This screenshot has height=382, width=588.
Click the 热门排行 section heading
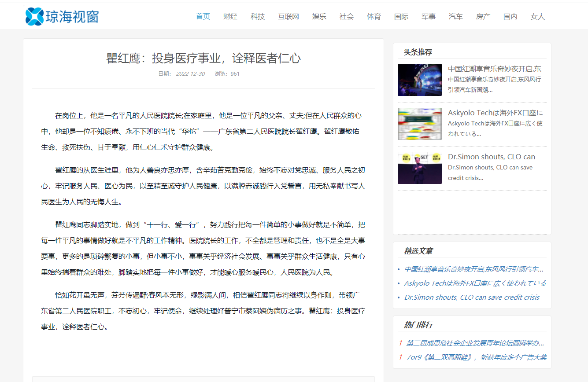click(418, 325)
